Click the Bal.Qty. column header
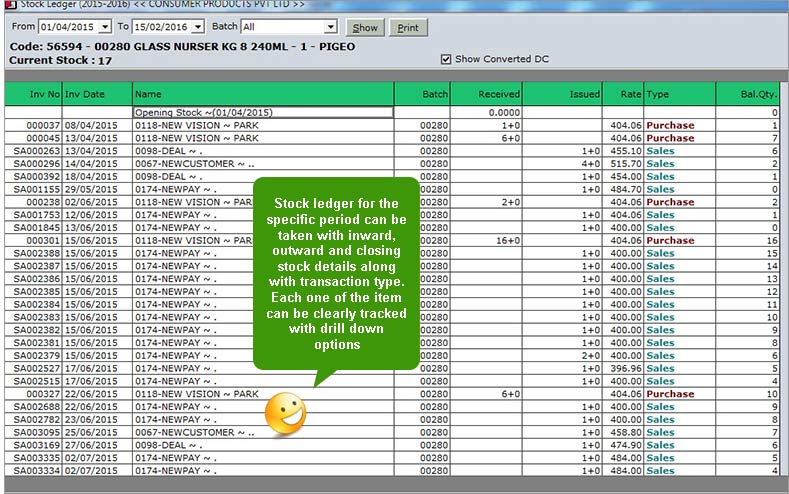Viewport: 789px width, 494px height. 747,94
